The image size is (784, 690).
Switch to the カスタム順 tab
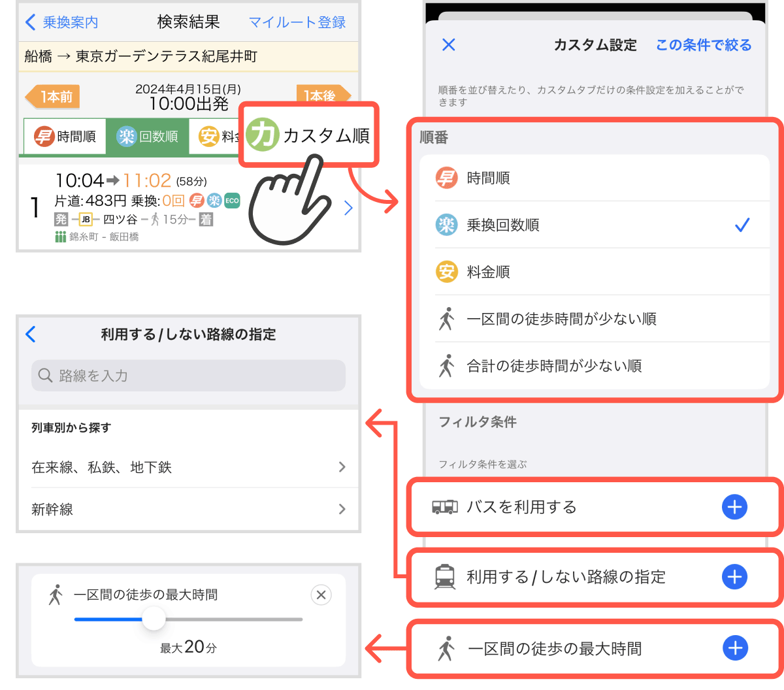[x=308, y=136]
